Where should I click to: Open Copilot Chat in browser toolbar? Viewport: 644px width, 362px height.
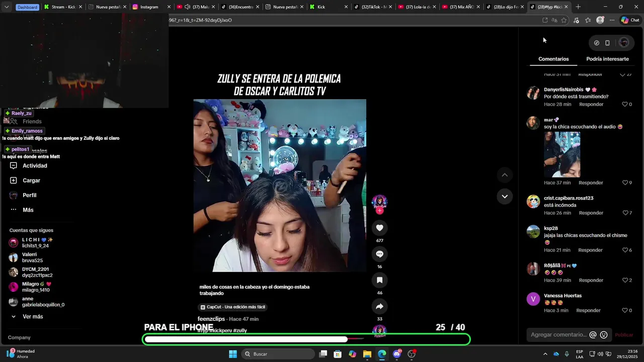pos(630,20)
